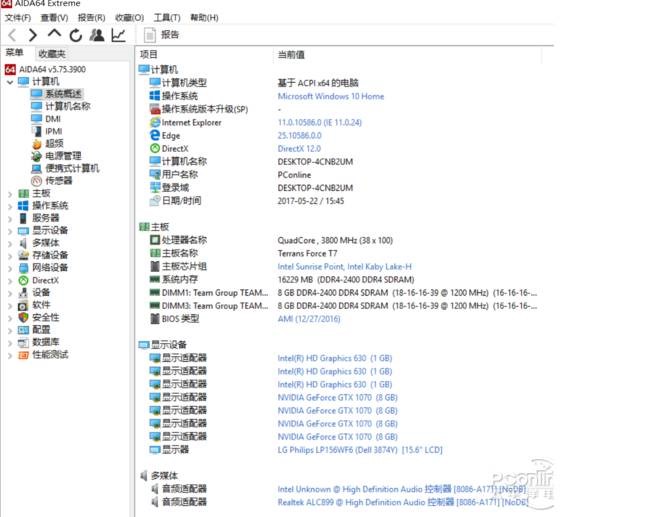Image resolution: width=672 pixels, height=517 pixels.
Task: Expand the 服务器 tree node
Action: (x=10, y=219)
